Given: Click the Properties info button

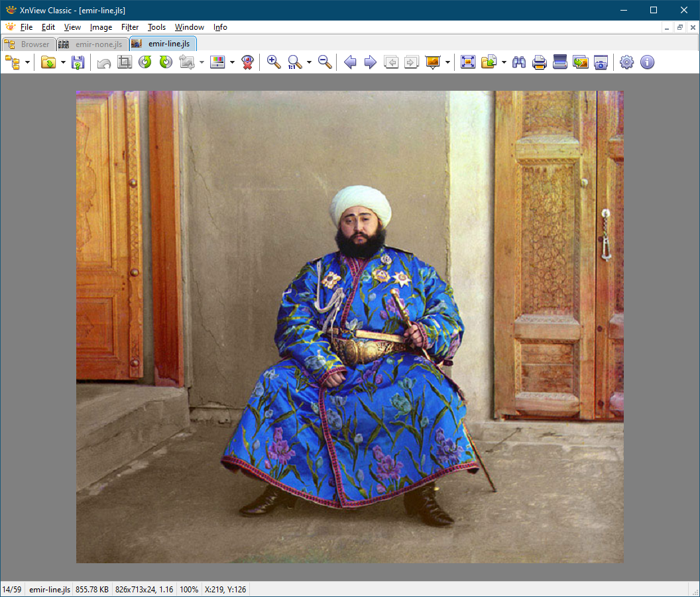Looking at the screenshot, I should click(x=647, y=62).
